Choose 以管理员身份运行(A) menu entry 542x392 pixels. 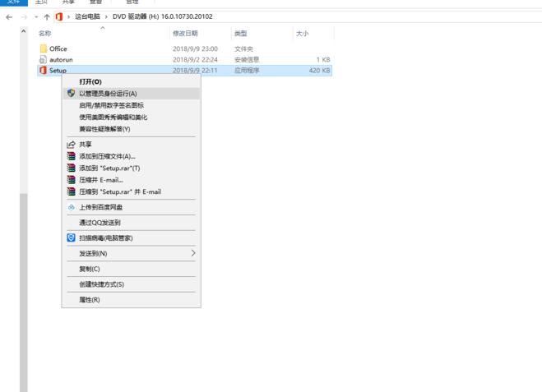pos(131,94)
